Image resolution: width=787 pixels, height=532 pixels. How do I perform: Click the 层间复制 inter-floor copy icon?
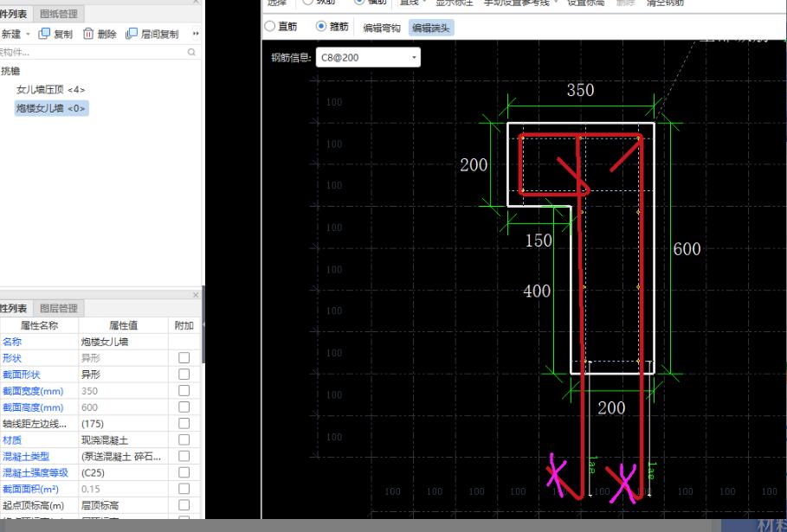point(132,34)
